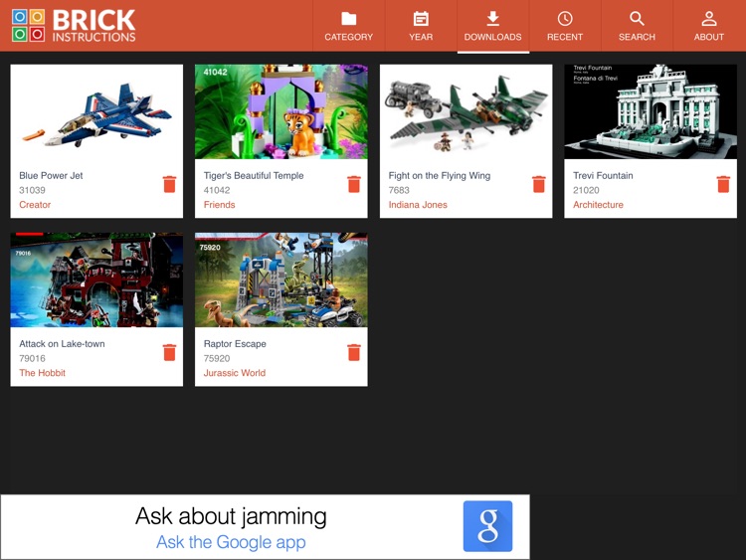The width and height of the screenshot is (746, 560).
Task: Delete Raptor Escape download
Action: (x=354, y=352)
